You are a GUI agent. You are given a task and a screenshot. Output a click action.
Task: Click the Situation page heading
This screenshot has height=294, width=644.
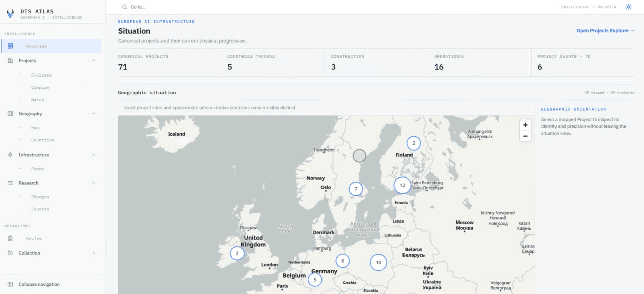(134, 31)
